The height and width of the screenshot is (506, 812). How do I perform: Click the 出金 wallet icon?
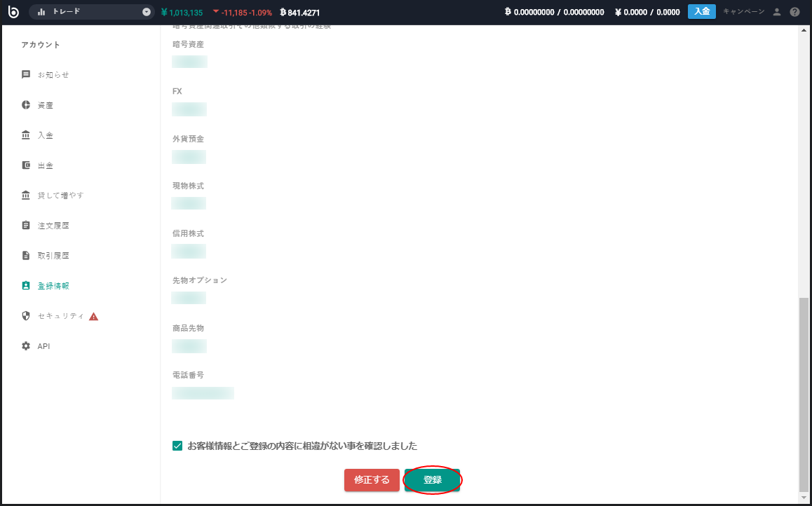coord(26,165)
